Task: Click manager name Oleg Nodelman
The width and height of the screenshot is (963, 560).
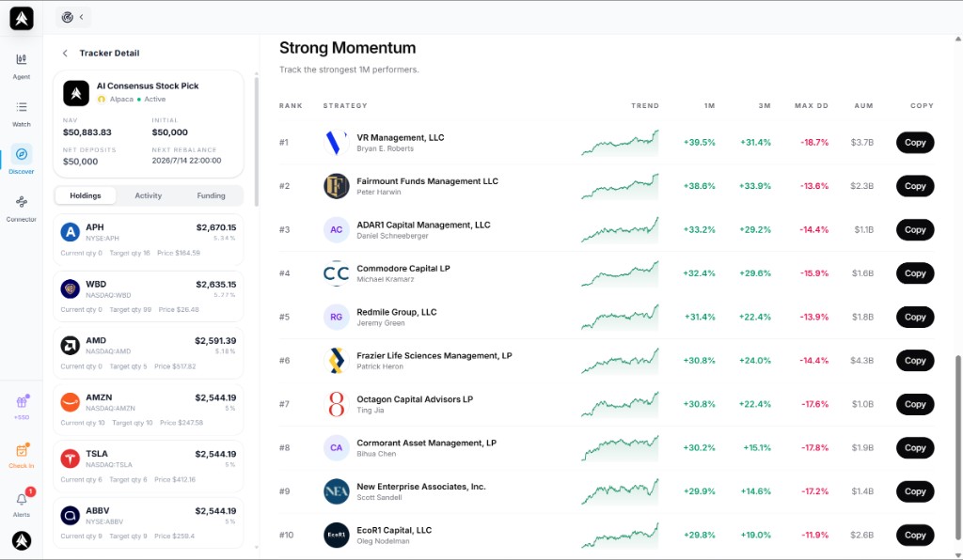Action: (x=383, y=541)
